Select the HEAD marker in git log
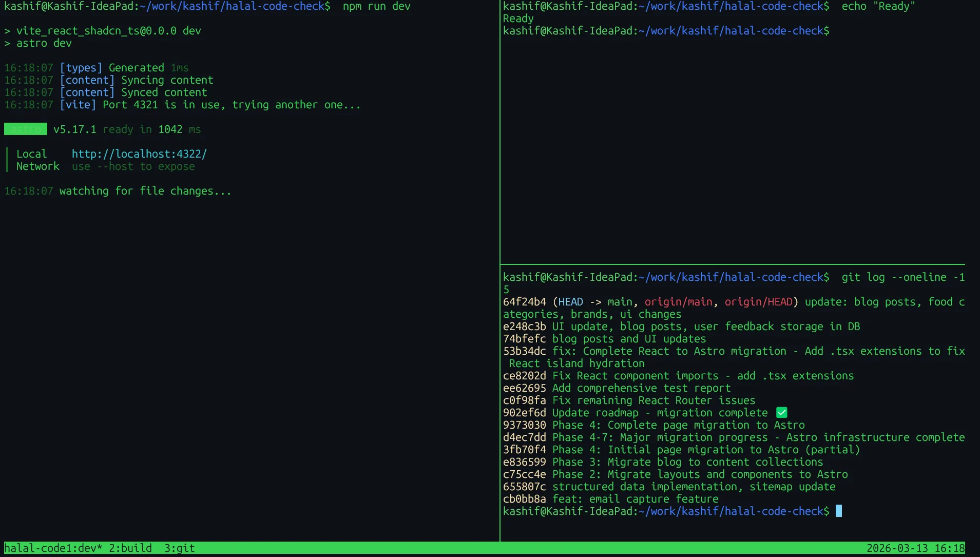 [x=570, y=301]
